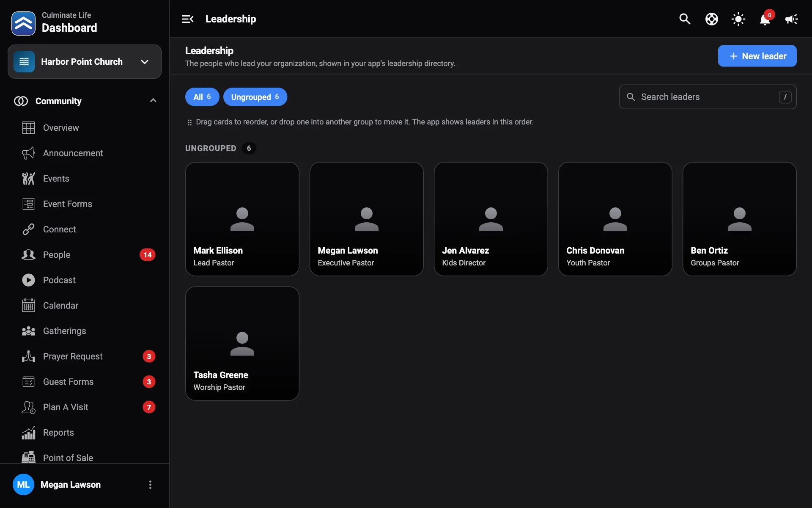Click the UNGROUPED section heading

pyautogui.click(x=211, y=148)
